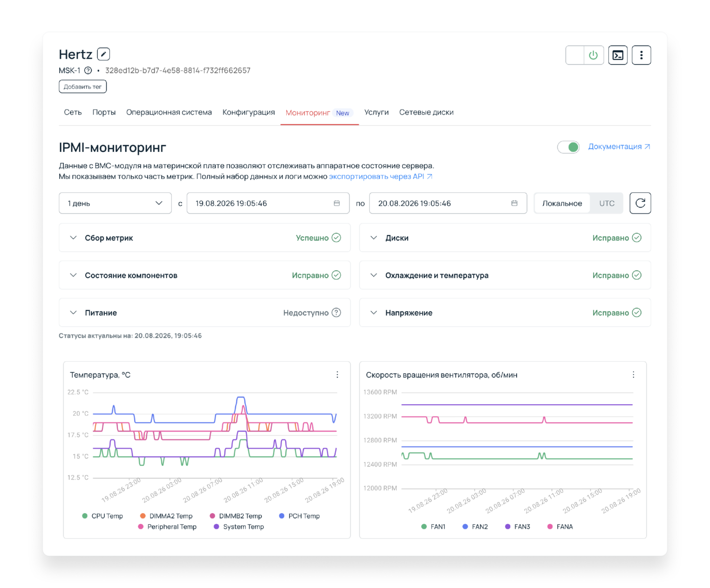The width and height of the screenshot is (710, 588).
Task: Switch to the Порты tab
Action: coord(104,112)
